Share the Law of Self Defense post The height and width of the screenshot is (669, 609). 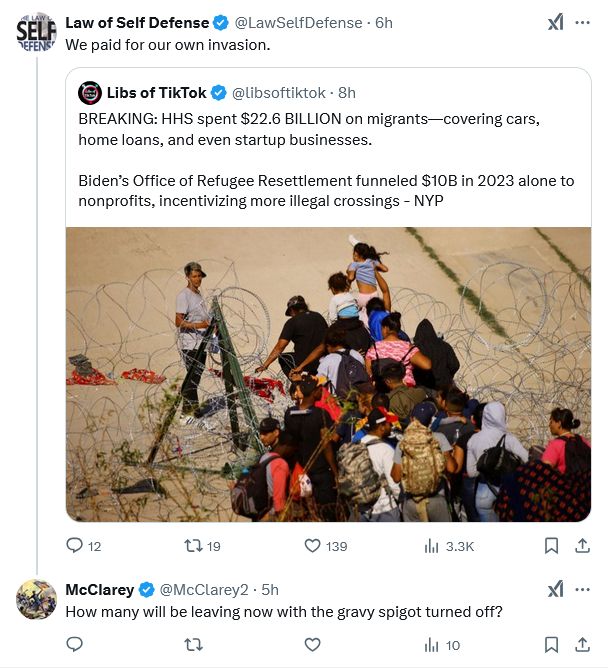[x=582, y=546]
